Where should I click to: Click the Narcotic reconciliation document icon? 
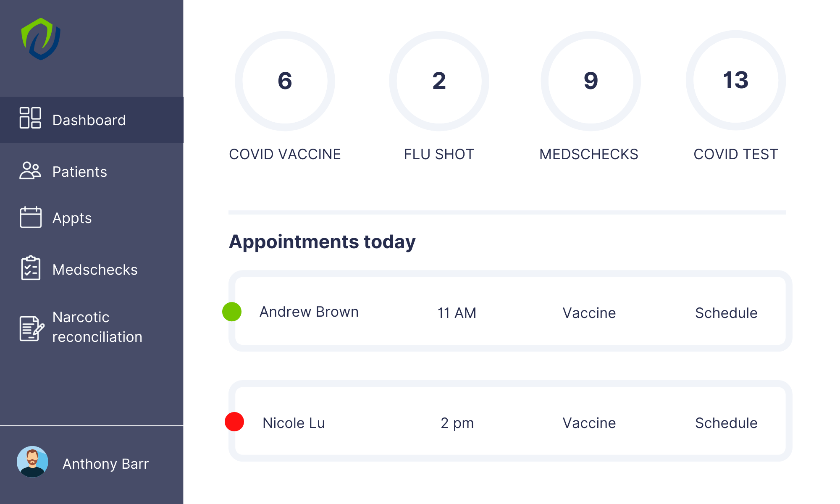(x=31, y=328)
